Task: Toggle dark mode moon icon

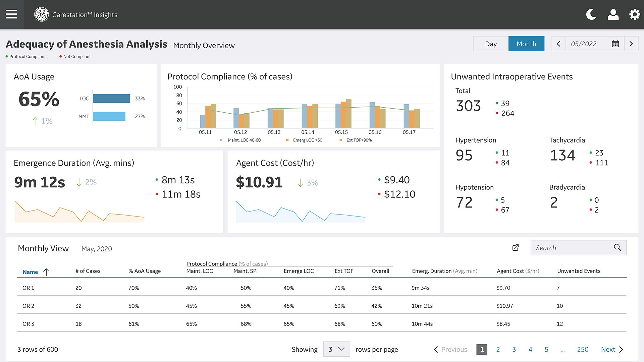Action: pos(591,15)
